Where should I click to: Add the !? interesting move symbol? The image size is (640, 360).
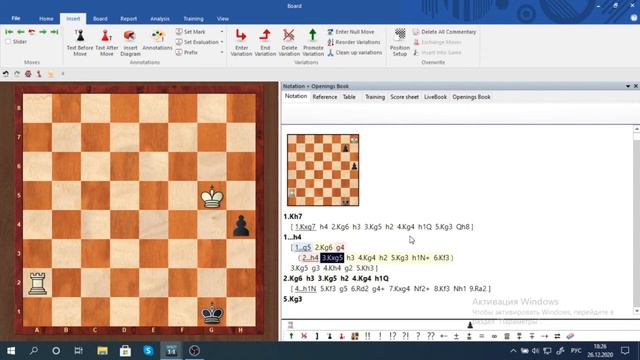[392, 336]
